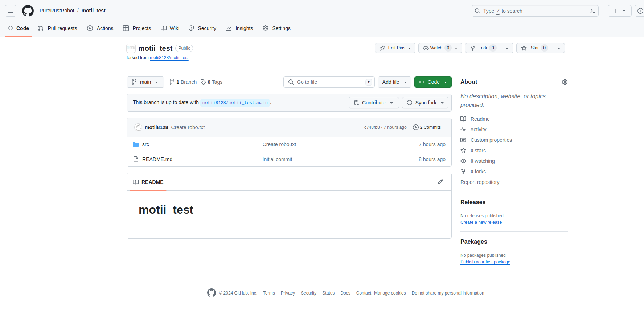This screenshot has height=325, width=644.
Task: Go to GitHub homepage via Octocat logo
Action: pyautogui.click(x=28, y=11)
